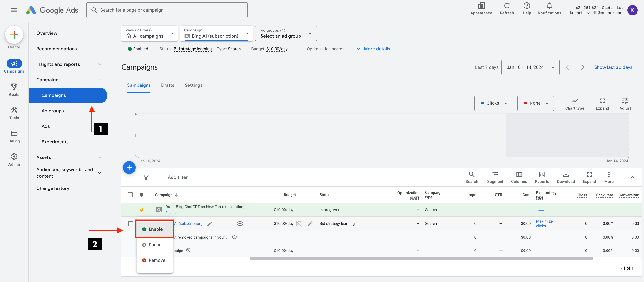Switch to the Drafts tab
644x282 pixels.
[x=167, y=85]
